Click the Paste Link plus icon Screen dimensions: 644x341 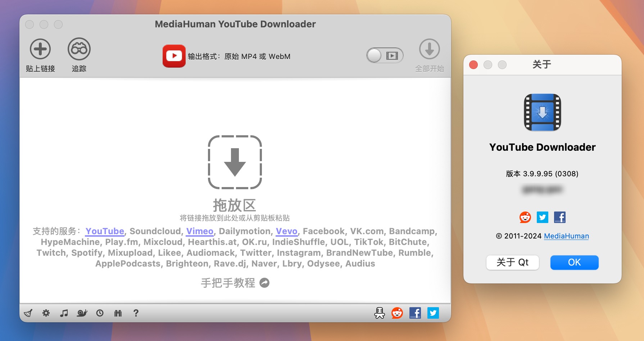[40, 49]
